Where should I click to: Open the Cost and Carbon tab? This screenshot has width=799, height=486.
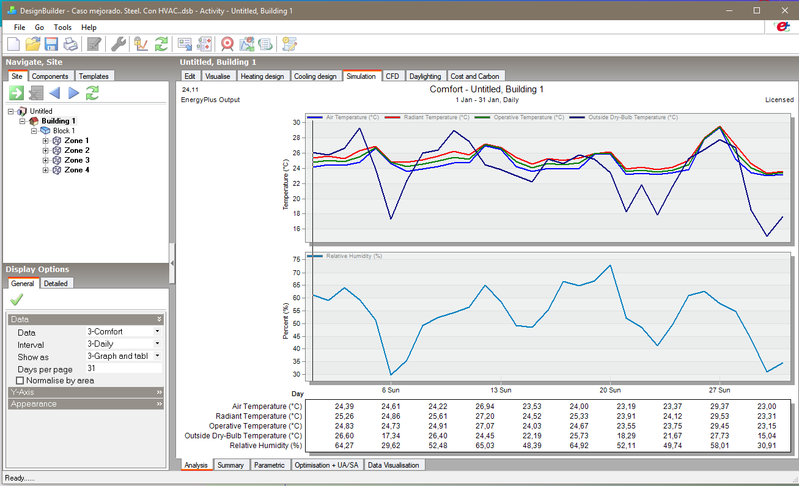click(475, 76)
